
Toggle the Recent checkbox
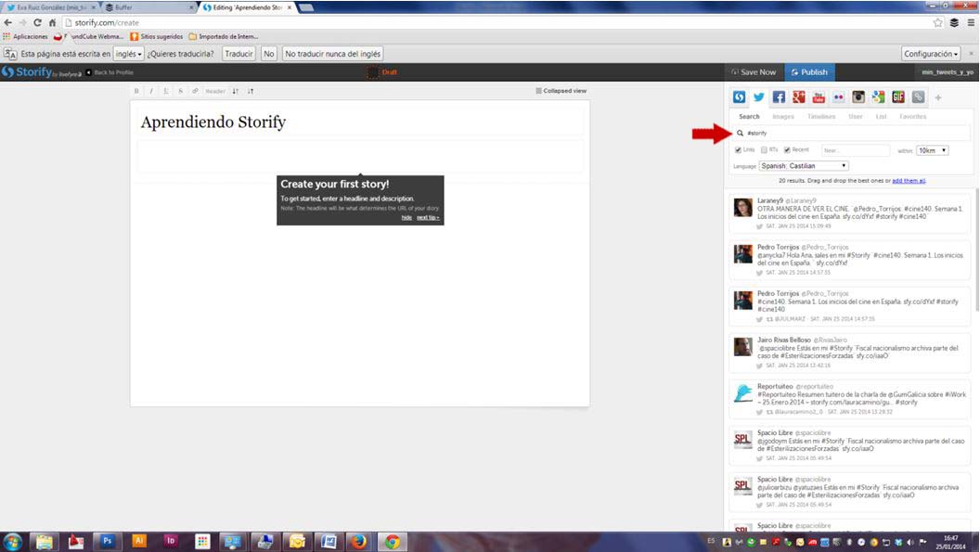[787, 149]
